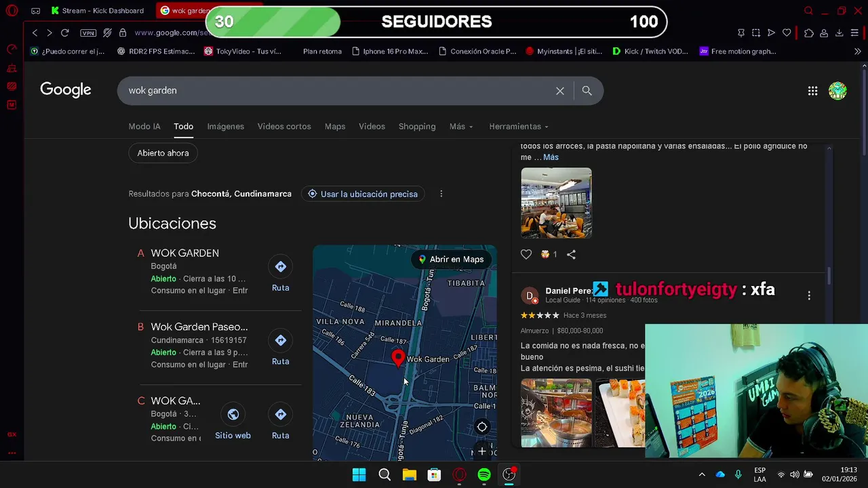Toggle the Abierto ahora filter chip
868x488 pixels.
[x=163, y=153]
